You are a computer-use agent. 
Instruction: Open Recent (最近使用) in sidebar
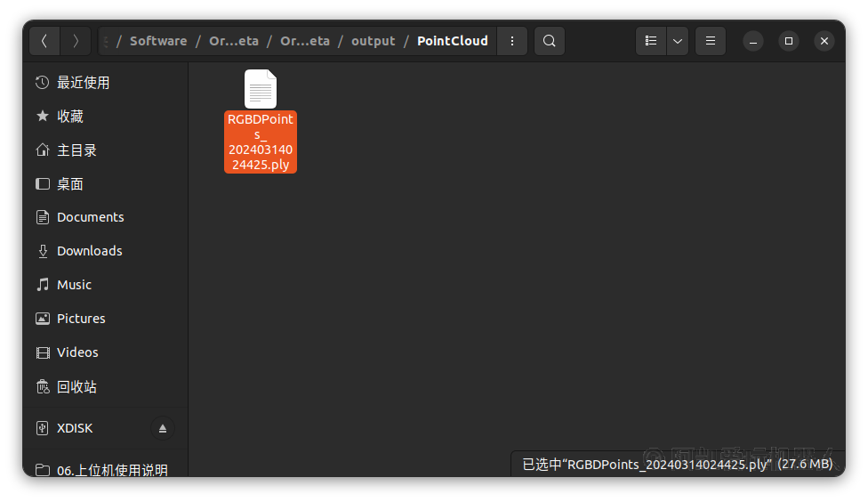pos(83,83)
